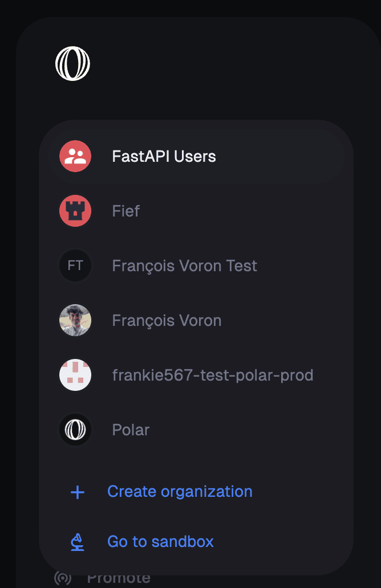
Task: Click the plus icon beside Create organization
Action: coord(78,492)
